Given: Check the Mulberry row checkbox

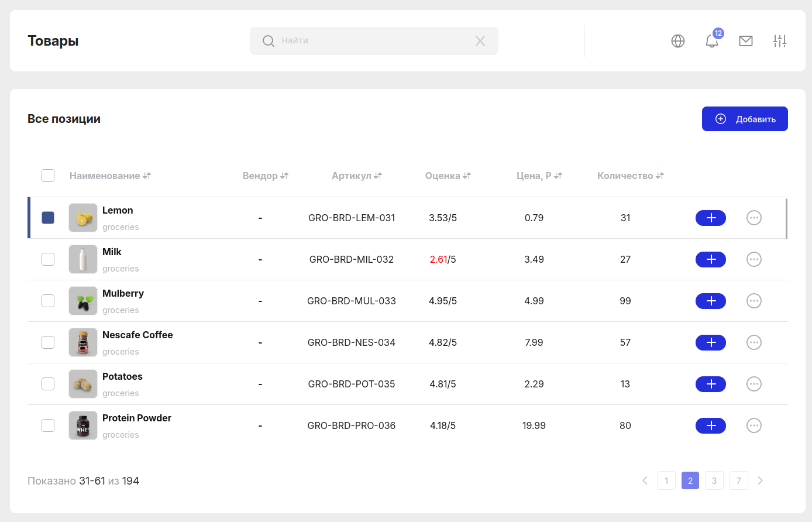Looking at the screenshot, I should [x=48, y=301].
